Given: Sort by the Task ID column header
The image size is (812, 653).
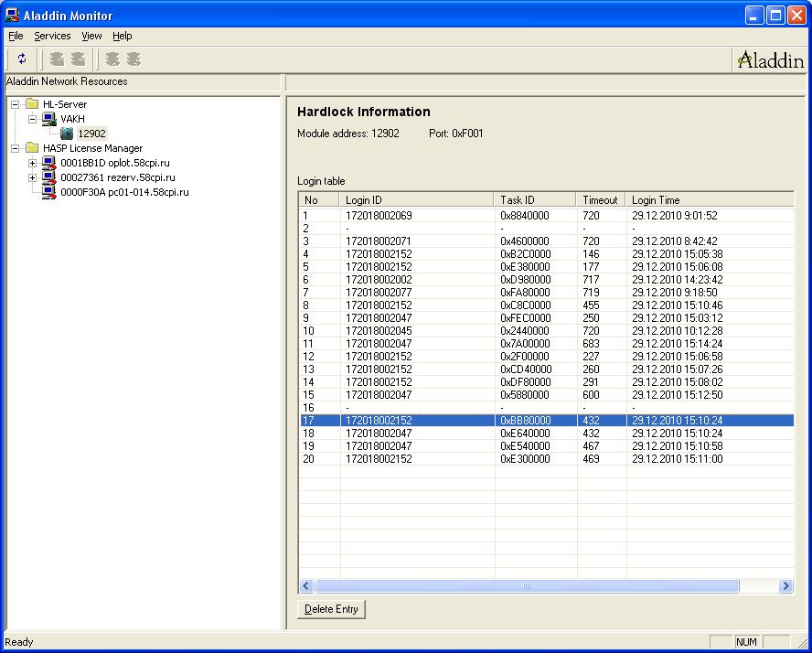Looking at the screenshot, I should point(536,200).
